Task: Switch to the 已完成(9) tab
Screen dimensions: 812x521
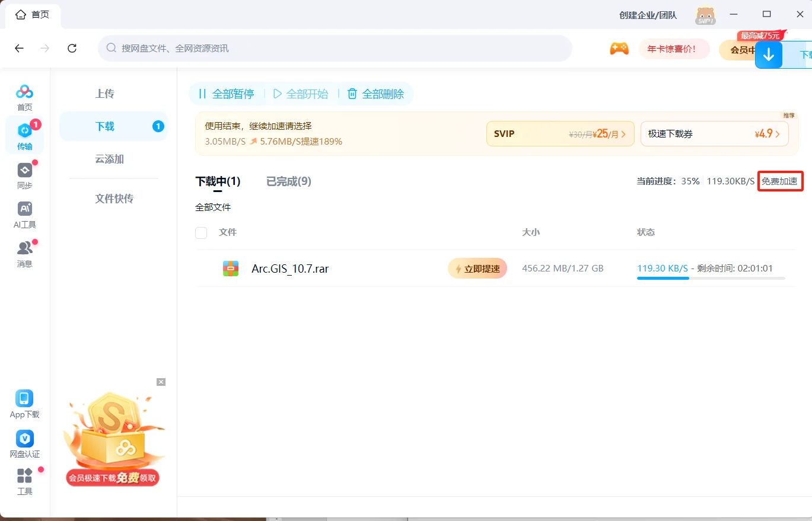Action: [x=288, y=181]
